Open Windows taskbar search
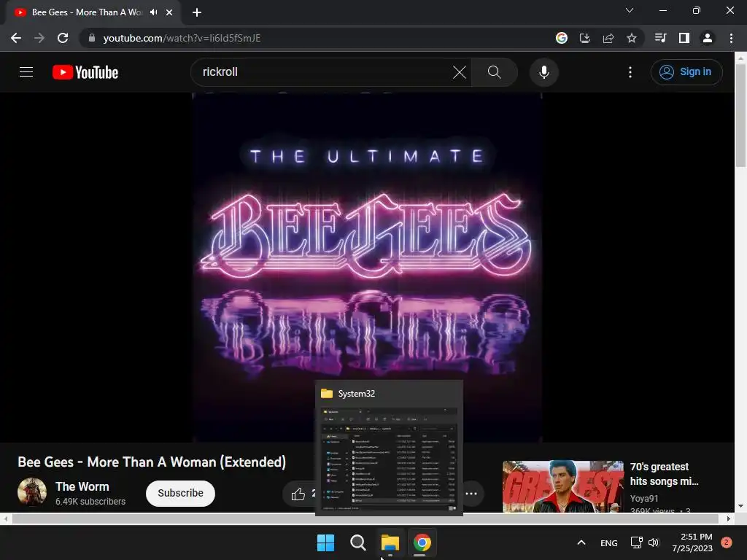The width and height of the screenshot is (747, 560). (357, 542)
